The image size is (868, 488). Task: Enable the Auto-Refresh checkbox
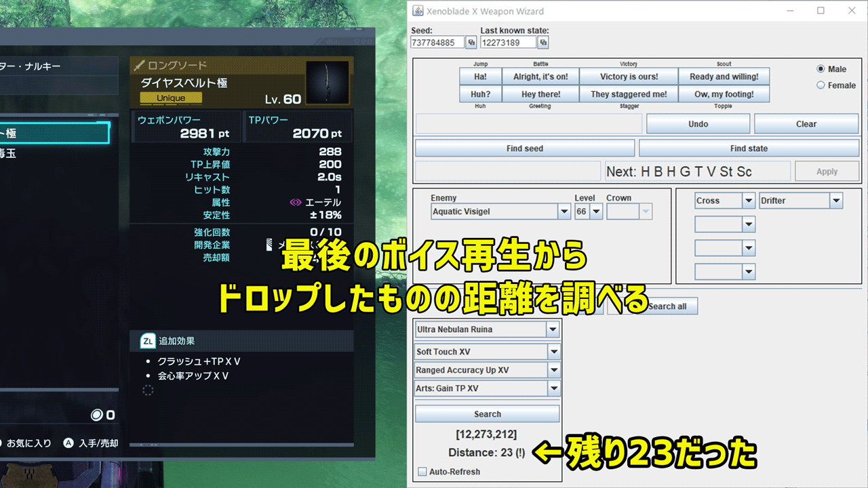[x=422, y=472]
